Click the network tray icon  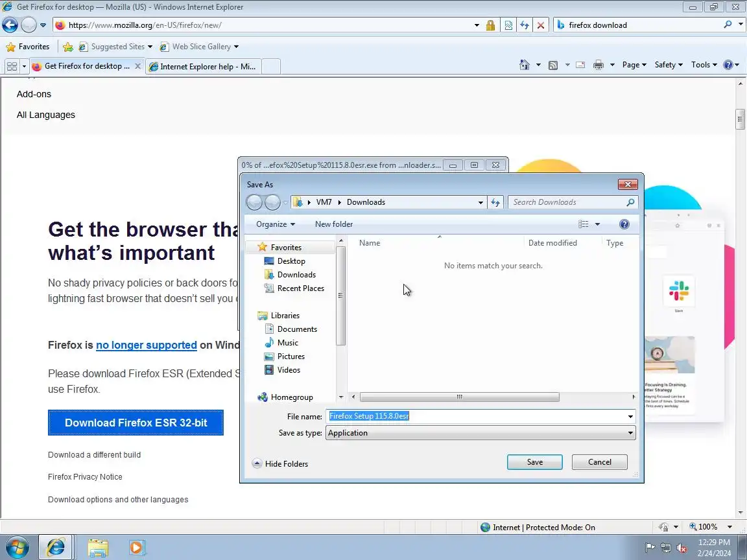pyautogui.click(x=666, y=548)
